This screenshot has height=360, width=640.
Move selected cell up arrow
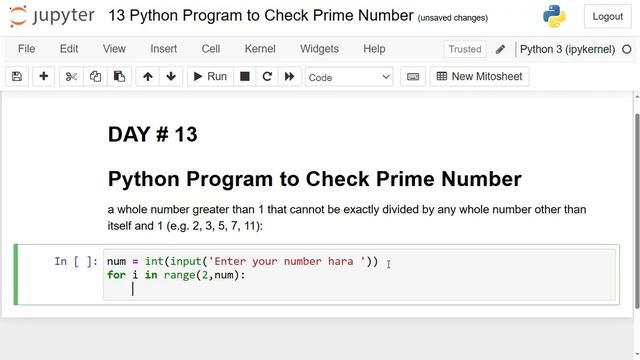tap(148, 76)
